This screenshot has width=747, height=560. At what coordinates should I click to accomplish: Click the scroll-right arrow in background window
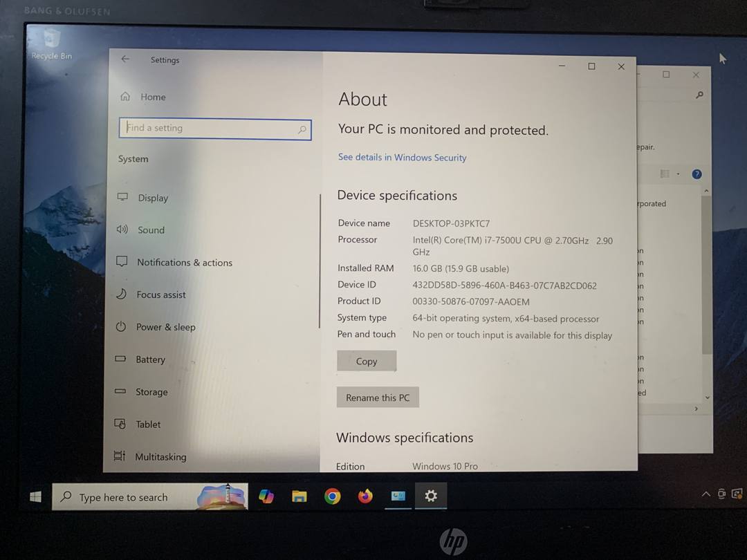coord(697,409)
